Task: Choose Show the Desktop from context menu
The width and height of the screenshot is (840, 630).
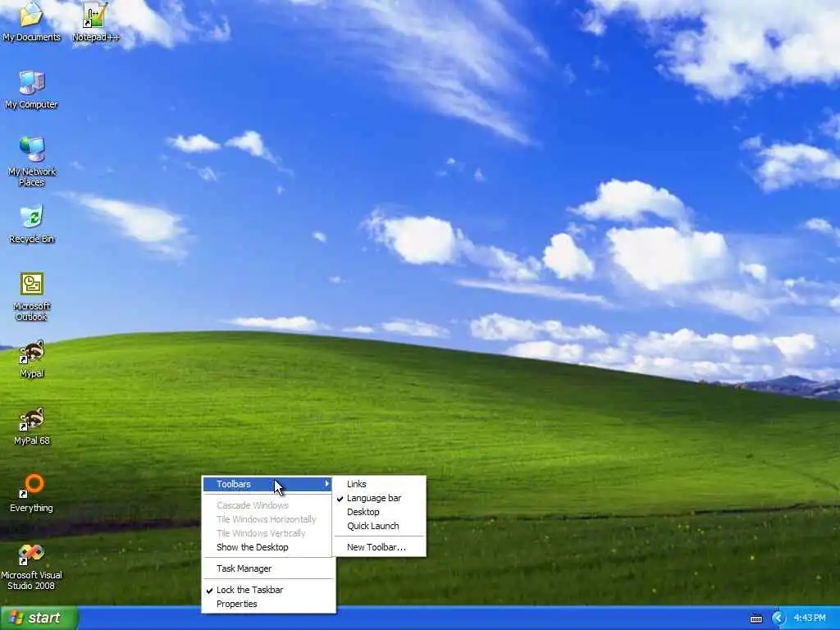Action: coord(267,547)
